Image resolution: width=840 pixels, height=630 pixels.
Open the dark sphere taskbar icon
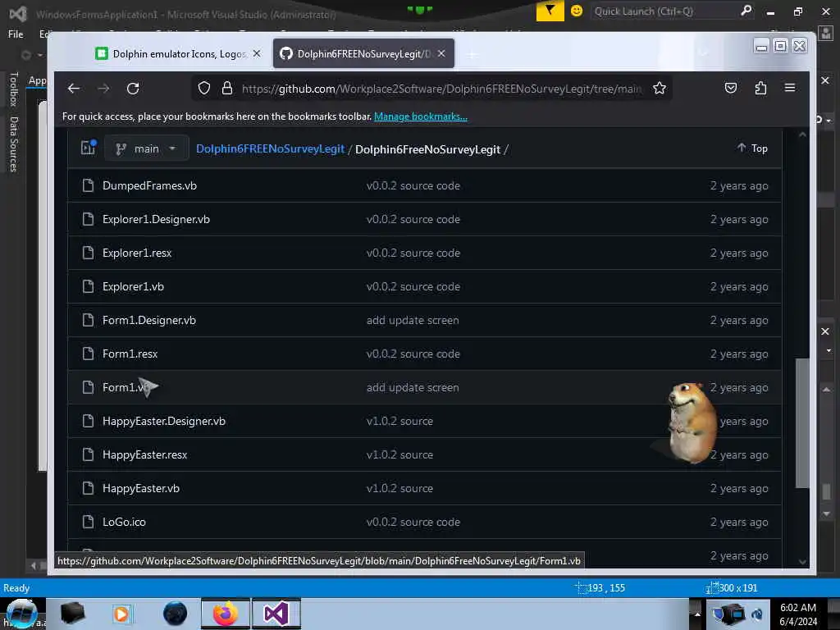point(176,614)
